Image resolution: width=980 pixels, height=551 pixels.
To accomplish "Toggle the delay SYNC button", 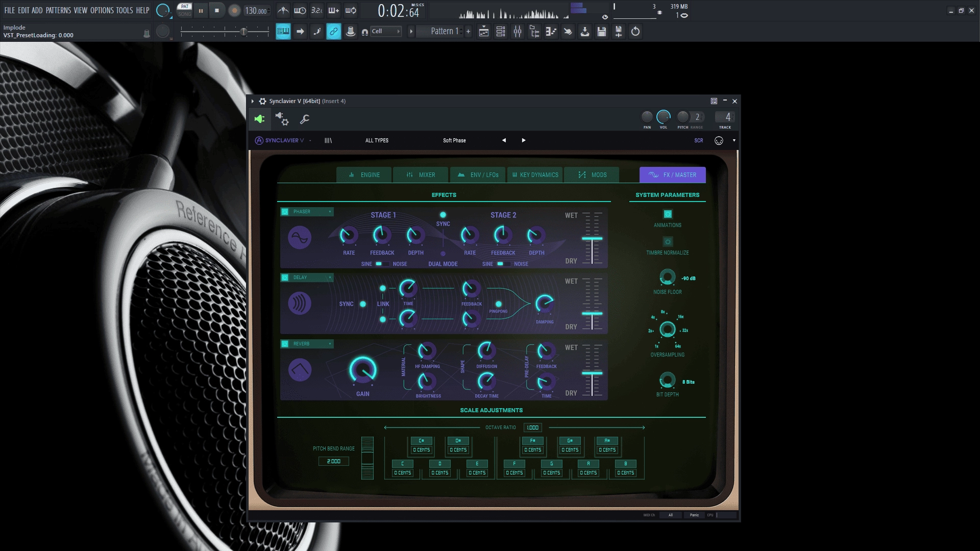I will pos(363,304).
